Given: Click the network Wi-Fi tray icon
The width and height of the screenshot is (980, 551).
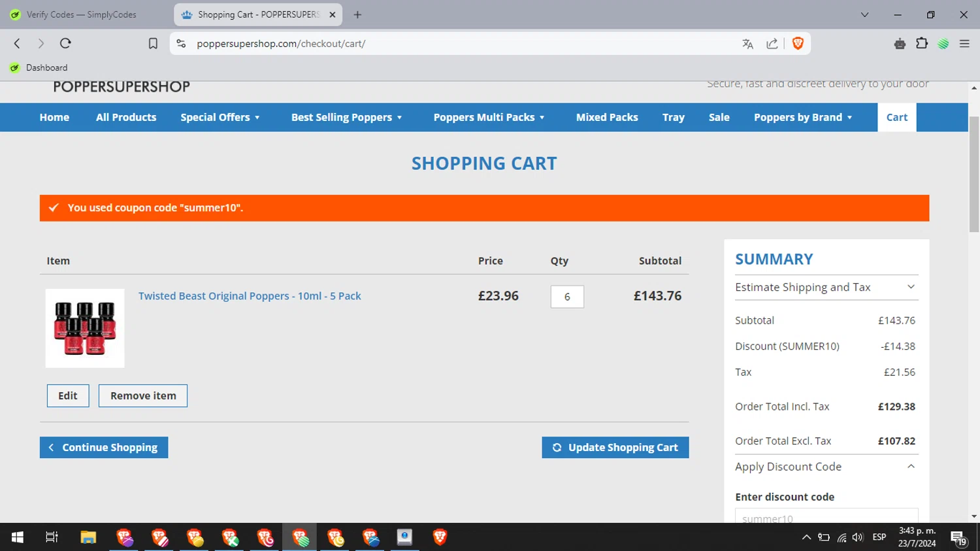Looking at the screenshot, I should pyautogui.click(x=841, y=537).
